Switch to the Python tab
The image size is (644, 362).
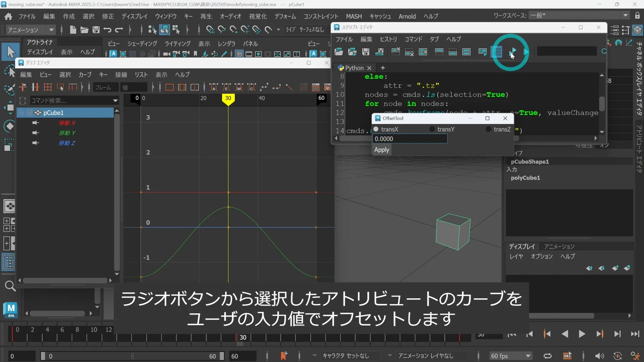(354, 68)
